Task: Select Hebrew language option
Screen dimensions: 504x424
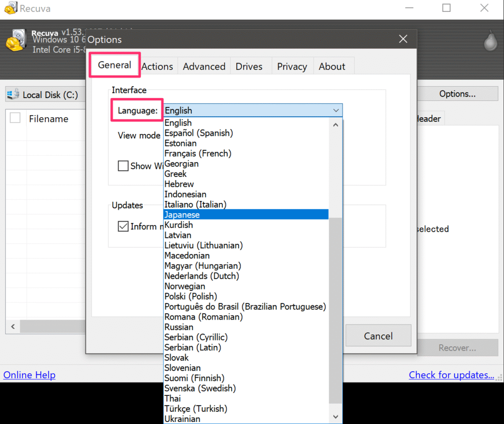Action: (x=246, y=184)
